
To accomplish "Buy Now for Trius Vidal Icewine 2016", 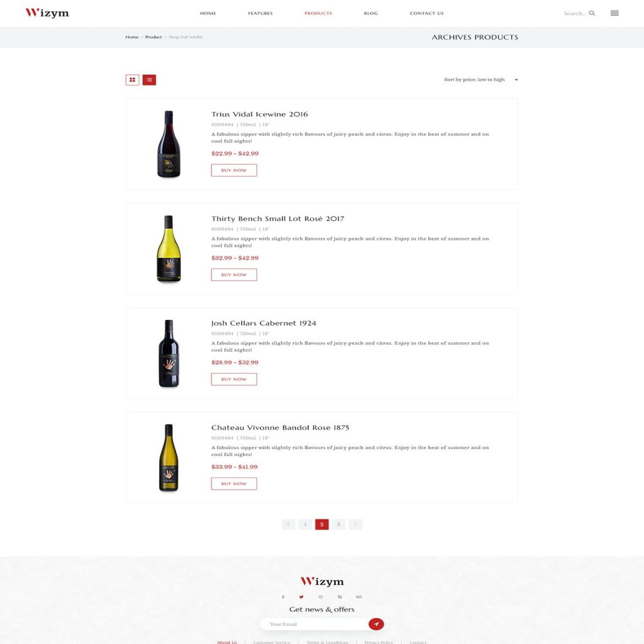I will click(234, 170).
